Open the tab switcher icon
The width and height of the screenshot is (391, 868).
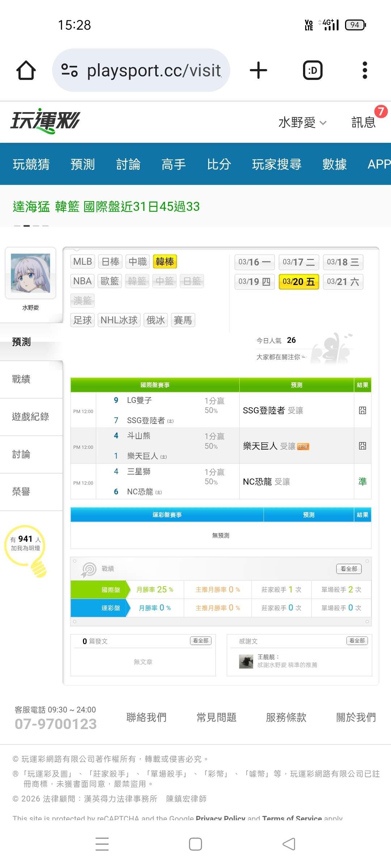pyautogui.click(x=312, y=70)
